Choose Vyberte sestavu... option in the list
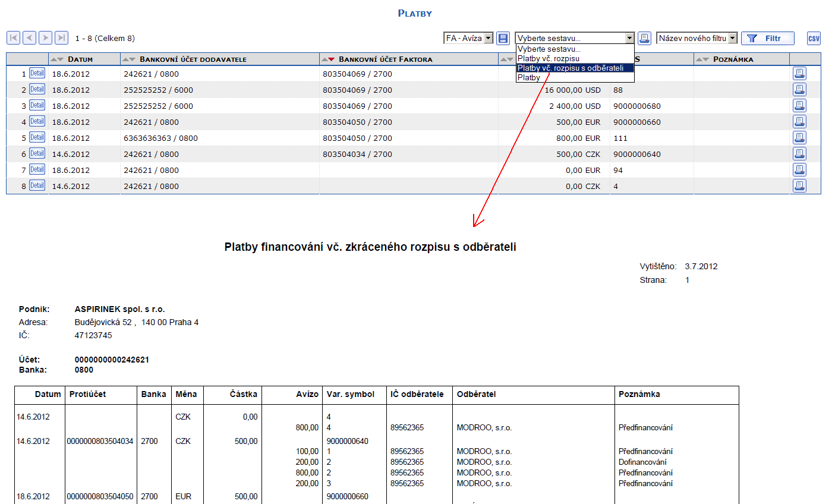The height and width of the screenshot is (504, 832). tap(575, 49)
